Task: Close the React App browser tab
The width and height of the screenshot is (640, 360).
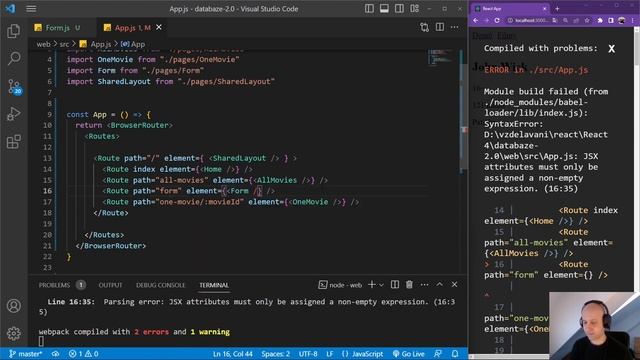Action: pos(544,9)
